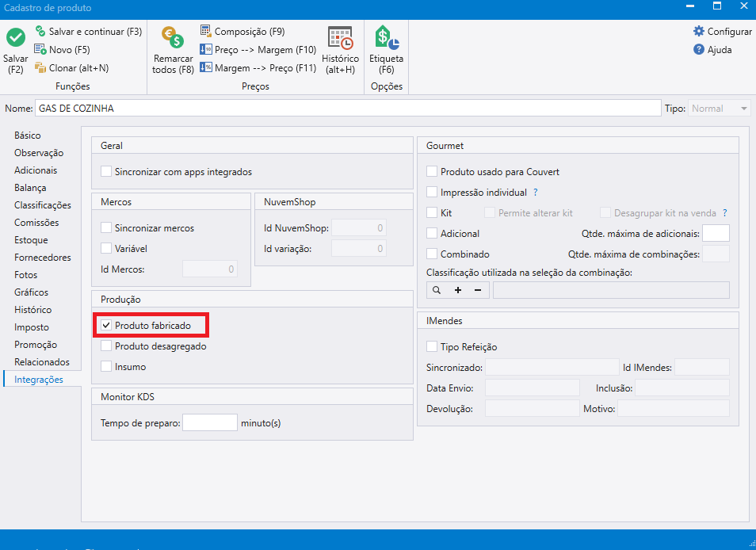Viewport: 756px width, 550px height.
Task: Open Composição (F9)
Action: click(242, 32)
